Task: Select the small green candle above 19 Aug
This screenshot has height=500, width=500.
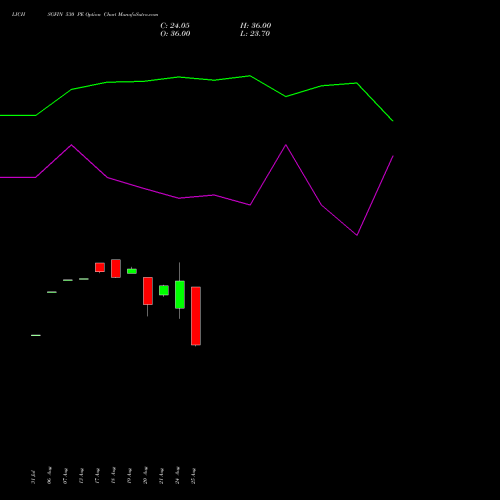Action: (x=132, y=271)
